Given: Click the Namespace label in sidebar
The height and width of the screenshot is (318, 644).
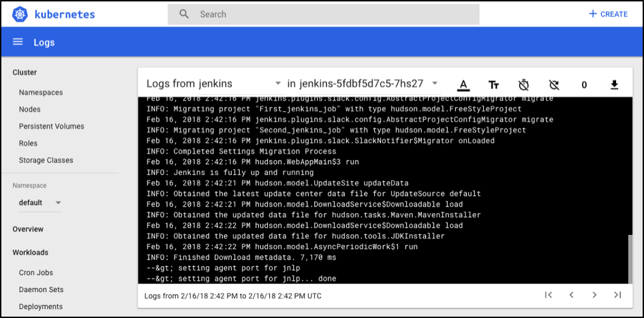Looking at the screenshot, I should [x=29, y=185].
